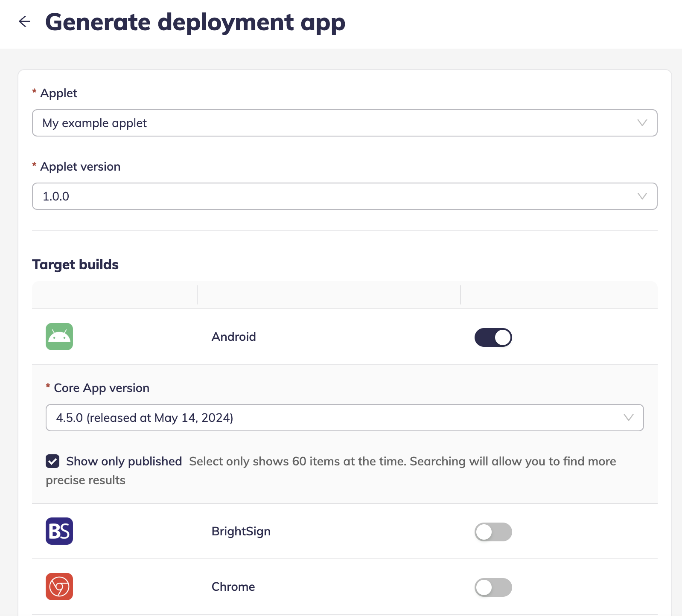Open the 'My example applet' dropdown
The image size is (682, 616).
coord(333,123)
